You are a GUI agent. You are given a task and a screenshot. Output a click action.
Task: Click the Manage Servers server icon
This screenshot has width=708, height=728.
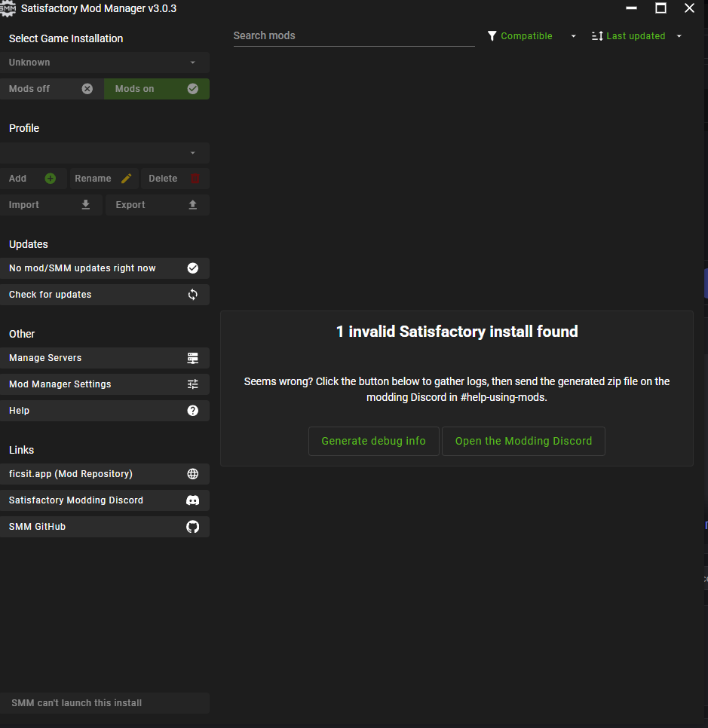(193, 358)
